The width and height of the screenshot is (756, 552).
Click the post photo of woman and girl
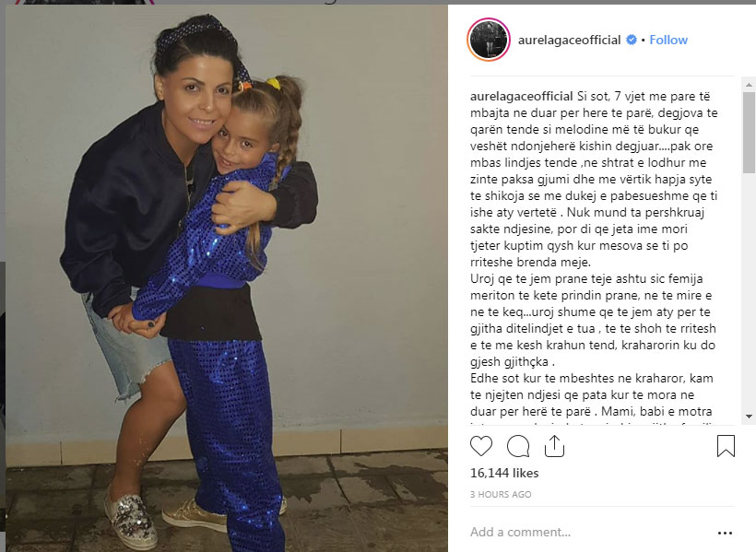pos(227,278)
